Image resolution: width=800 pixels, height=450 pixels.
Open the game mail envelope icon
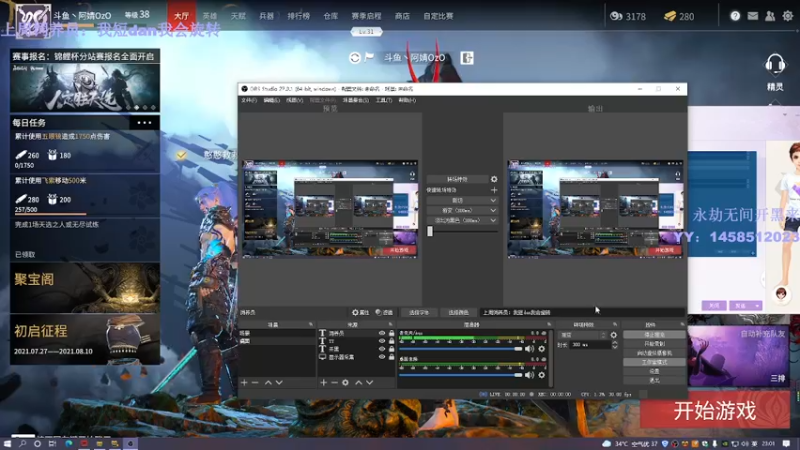click(x=753, y=16)
